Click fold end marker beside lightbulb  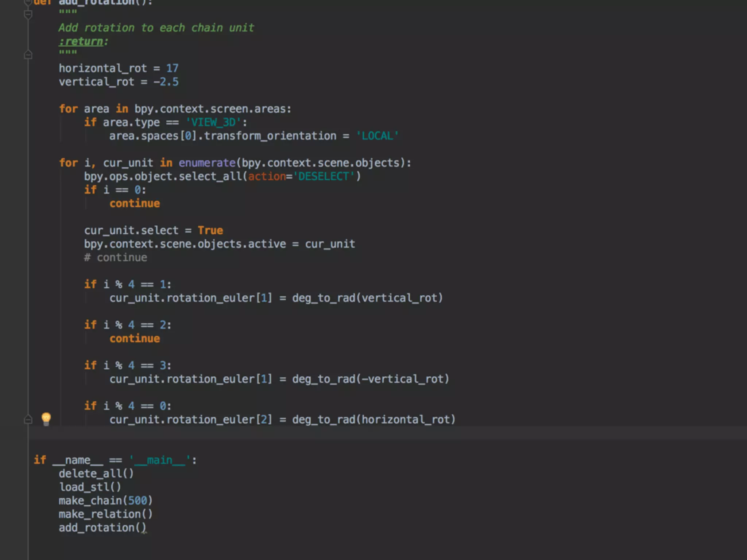28,420
